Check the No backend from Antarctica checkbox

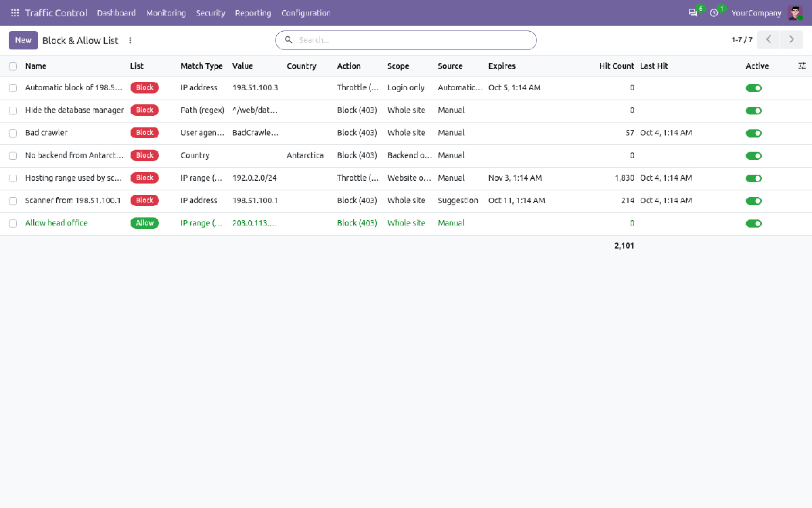pos(13,156)
